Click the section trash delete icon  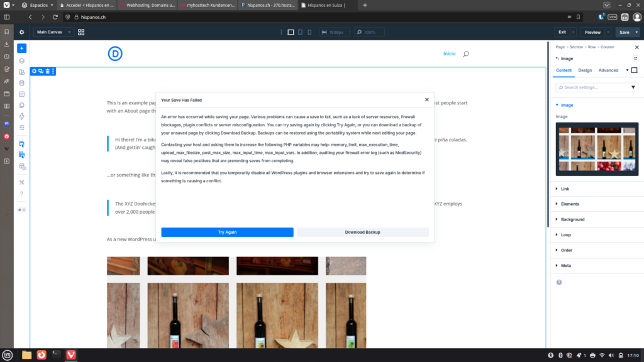47,71
